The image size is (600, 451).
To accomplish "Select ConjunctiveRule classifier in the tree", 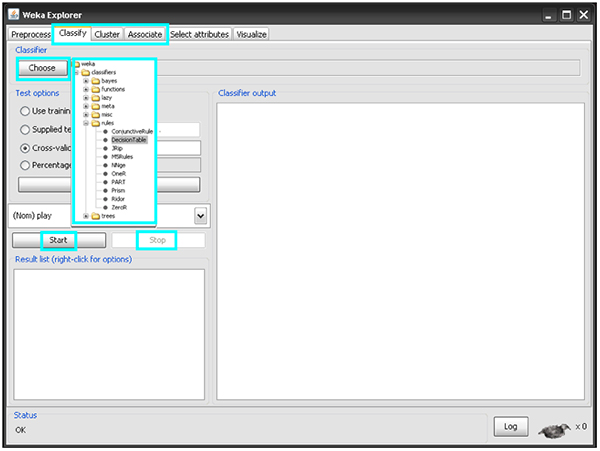I will click(x=132, y=132).
